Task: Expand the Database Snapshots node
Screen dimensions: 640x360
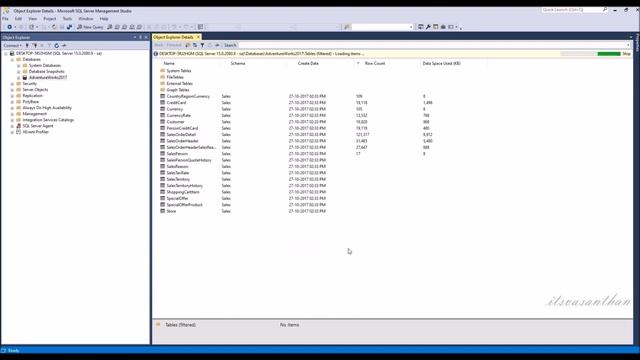Action: (x=18, y=72)
